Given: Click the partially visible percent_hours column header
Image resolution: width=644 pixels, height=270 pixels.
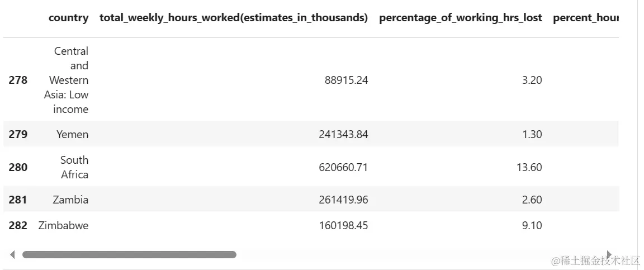Looking at the screenshot, I should (x=585, y=18).
